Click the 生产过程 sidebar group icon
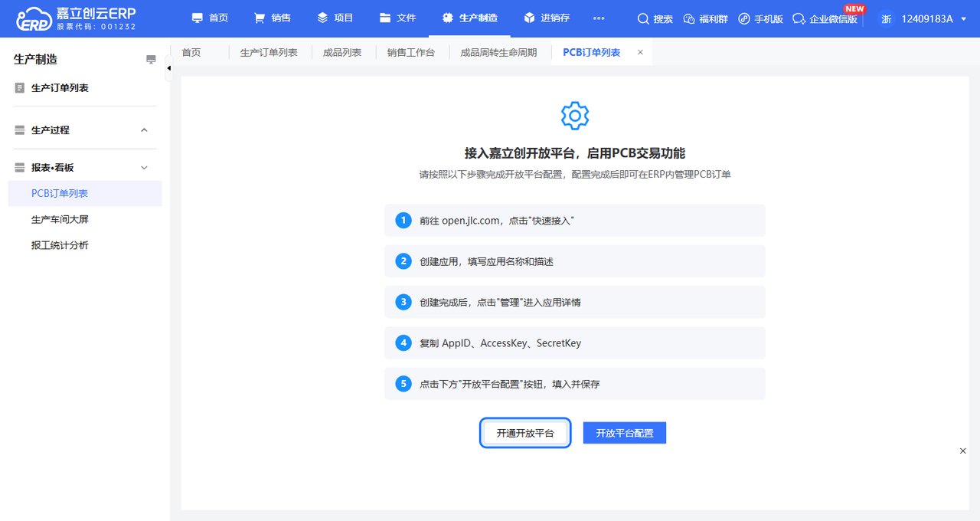This screenshot has width=980, height=521. [20, 130]
